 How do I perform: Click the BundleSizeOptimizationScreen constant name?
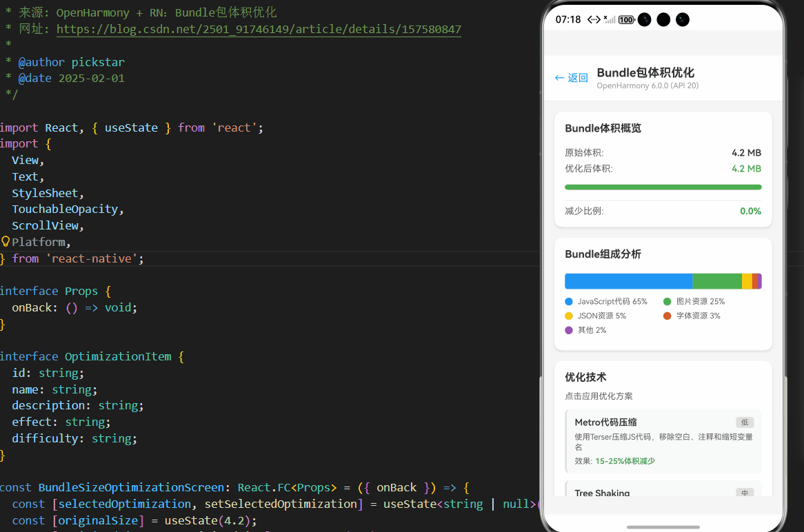point(131,487)
